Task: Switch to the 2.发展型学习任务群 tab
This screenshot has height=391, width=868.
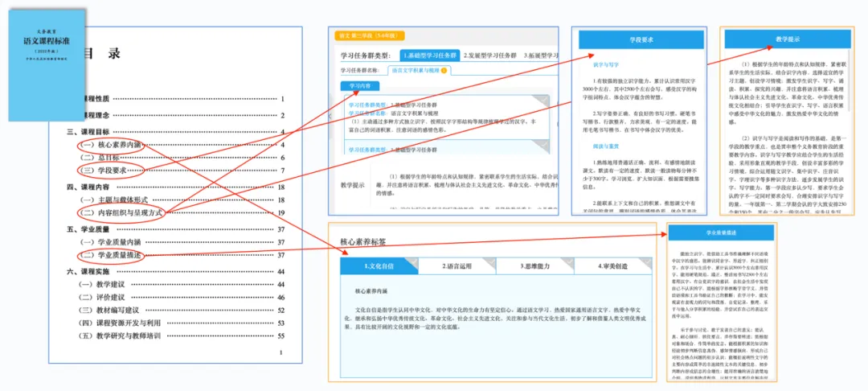Action: pyautogui.click(x=485, y=56)
